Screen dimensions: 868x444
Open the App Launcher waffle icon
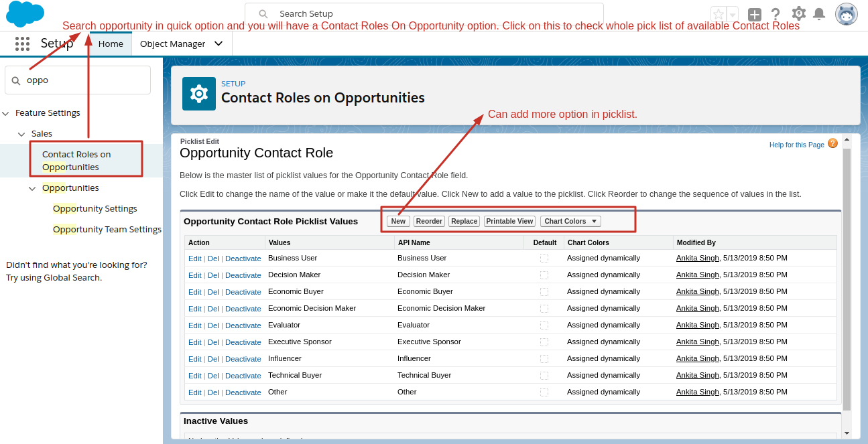[x=22, y=44]
